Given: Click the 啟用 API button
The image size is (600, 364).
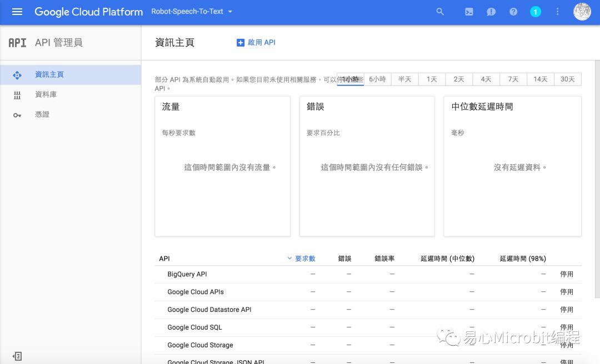Looking at the screenshot, I should coord(256,42).
